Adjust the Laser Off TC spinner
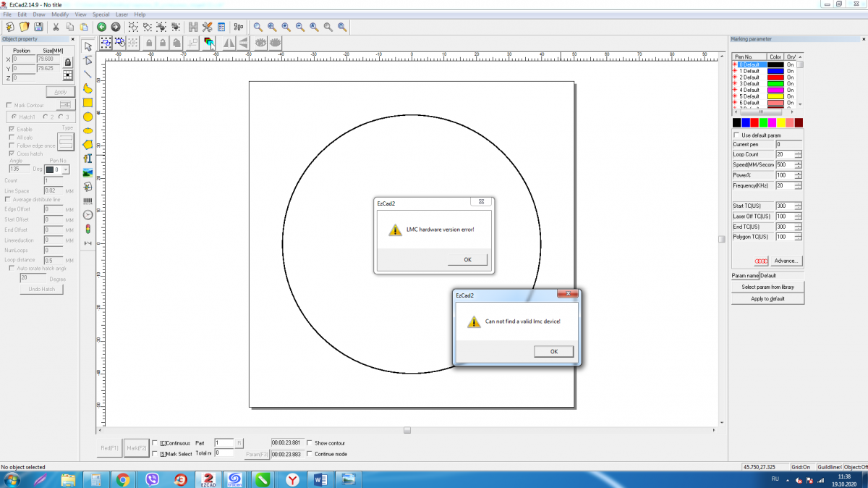Image resolution: width=868 pixels, height=488 pixels. tap(799, 216)
